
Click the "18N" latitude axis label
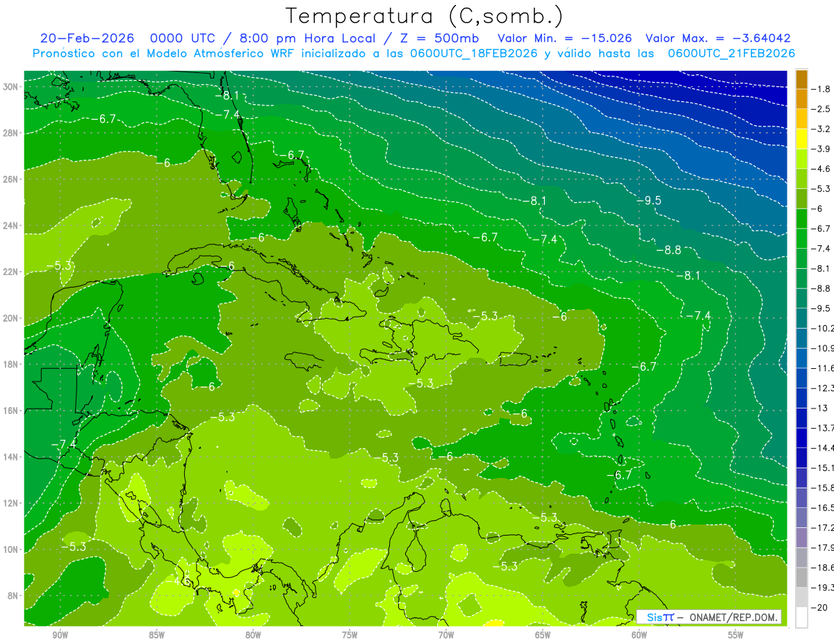[10, 364]
